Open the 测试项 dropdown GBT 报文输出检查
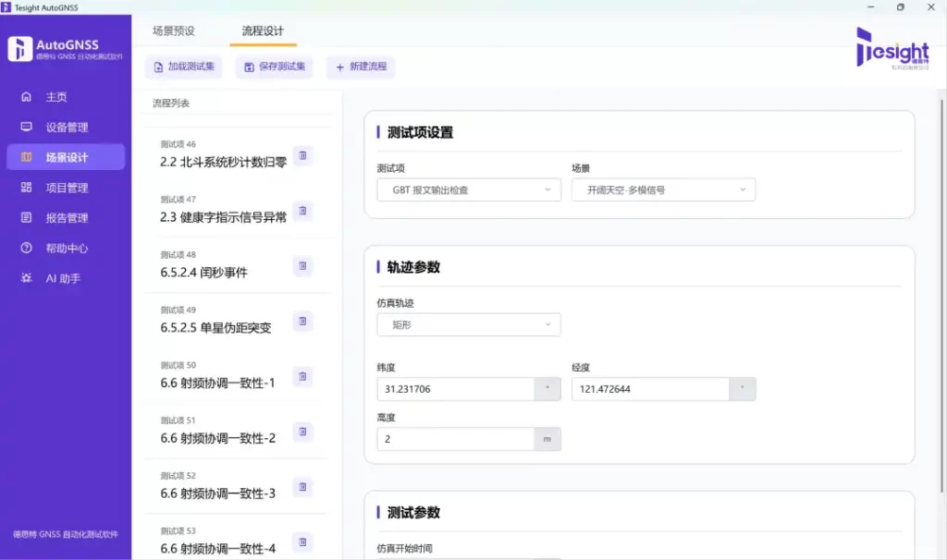 coord(469,190)
